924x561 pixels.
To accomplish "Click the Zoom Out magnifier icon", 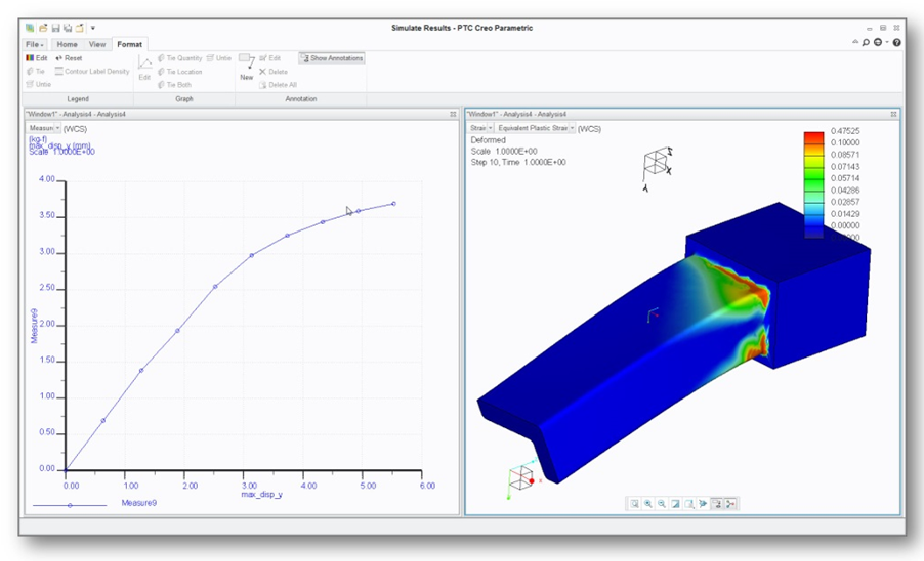I will [x=661, y=503].
